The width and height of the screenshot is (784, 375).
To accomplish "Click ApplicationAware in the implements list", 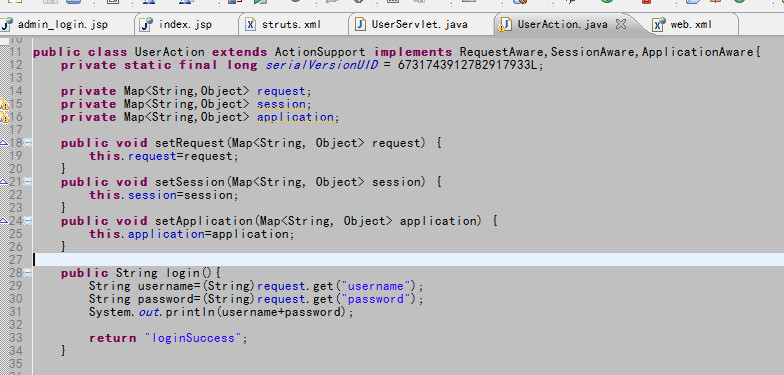I will pyautogui.click(x=698, y=52).
